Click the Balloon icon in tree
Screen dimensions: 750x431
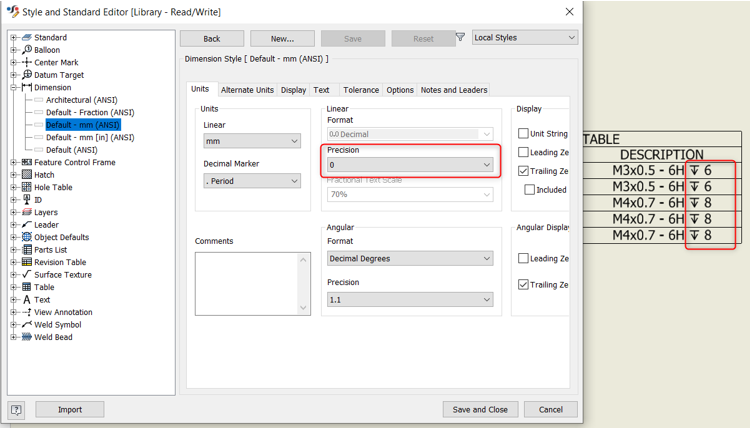coord(27,50)
